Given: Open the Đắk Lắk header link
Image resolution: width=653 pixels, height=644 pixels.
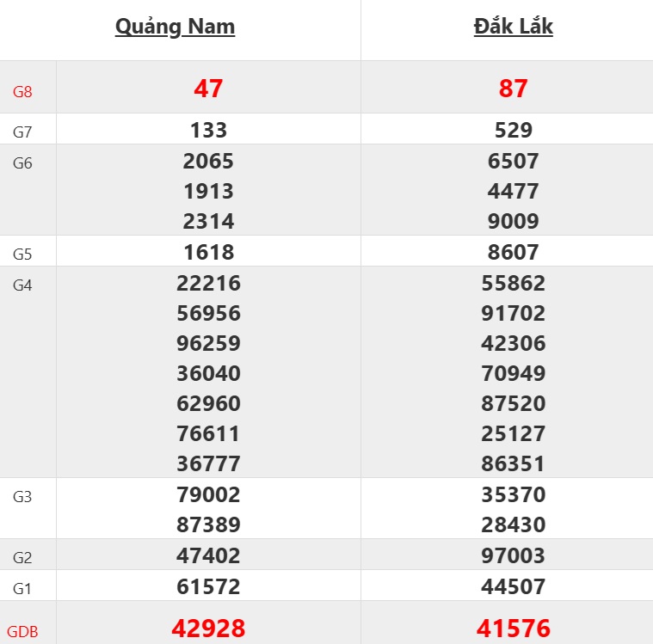Looking at the screenshot, I should (513, 27).
